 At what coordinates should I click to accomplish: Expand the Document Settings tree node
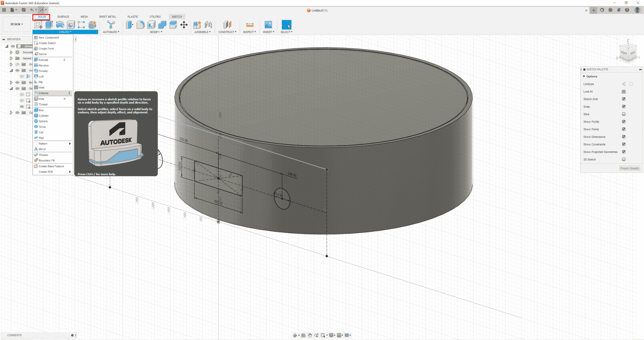[11, 52]
